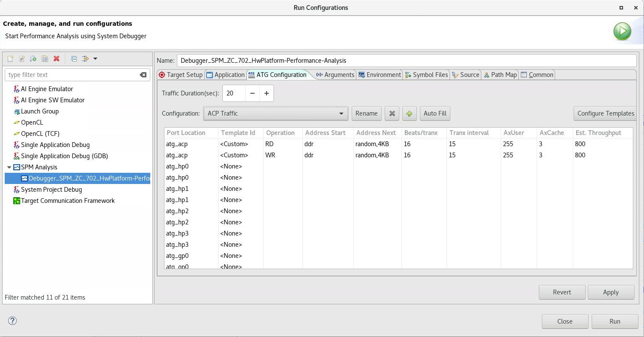Collapse all configurations in the tree
The width and height of the screenshot is (644, 337).
(74, 58)
